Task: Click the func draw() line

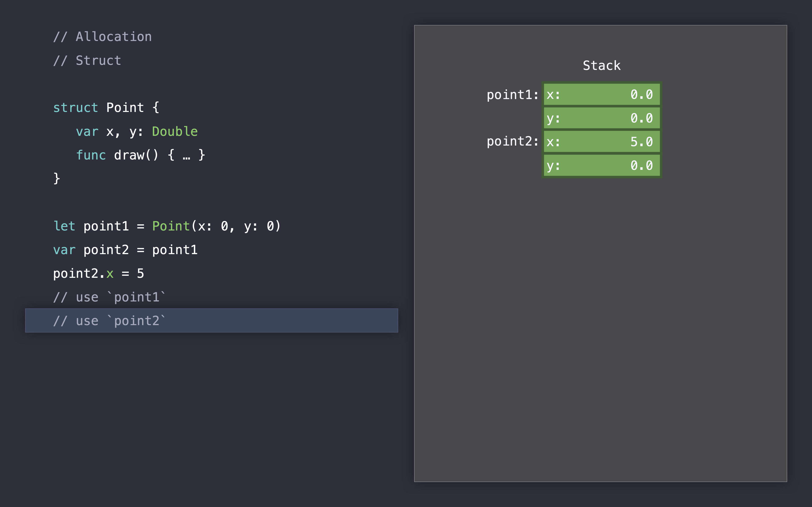Action: coord(140,155)
